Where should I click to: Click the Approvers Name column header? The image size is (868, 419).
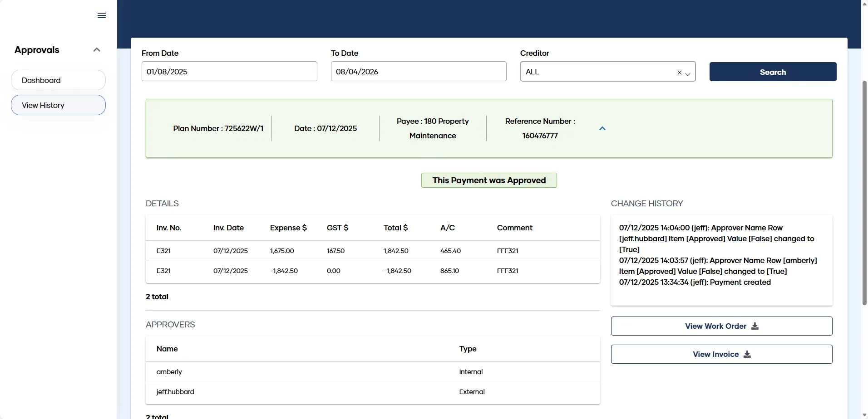click(x=167, y=349)
